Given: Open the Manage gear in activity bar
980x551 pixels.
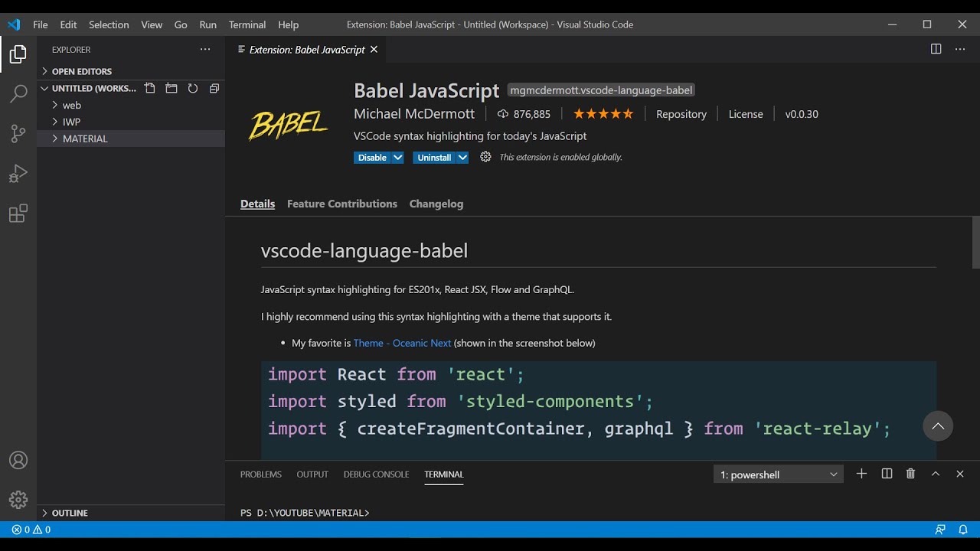Looking at the screenshot, I should (18, 500).
